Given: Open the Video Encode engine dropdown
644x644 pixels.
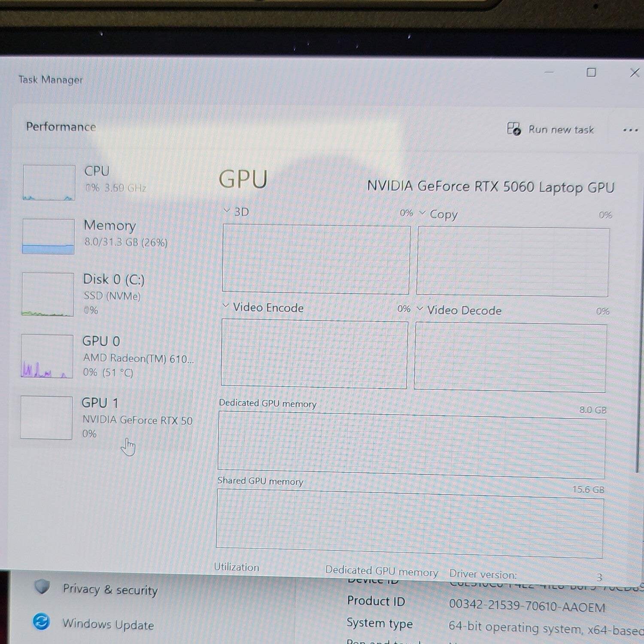Looking at the screenshot, I should click(226, 306).
